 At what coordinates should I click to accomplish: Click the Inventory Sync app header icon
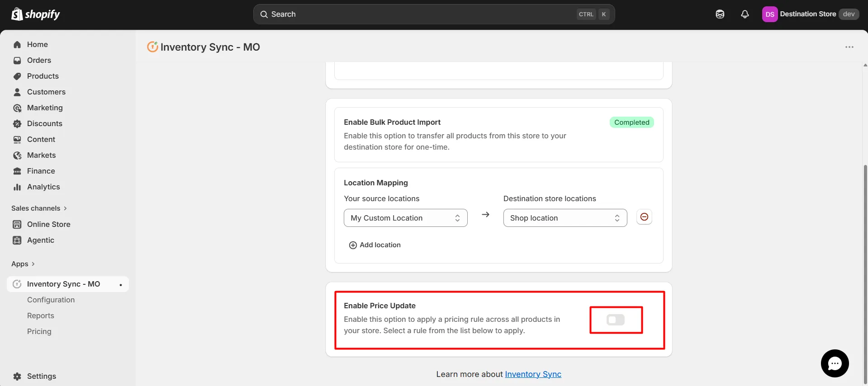[152, 47]
